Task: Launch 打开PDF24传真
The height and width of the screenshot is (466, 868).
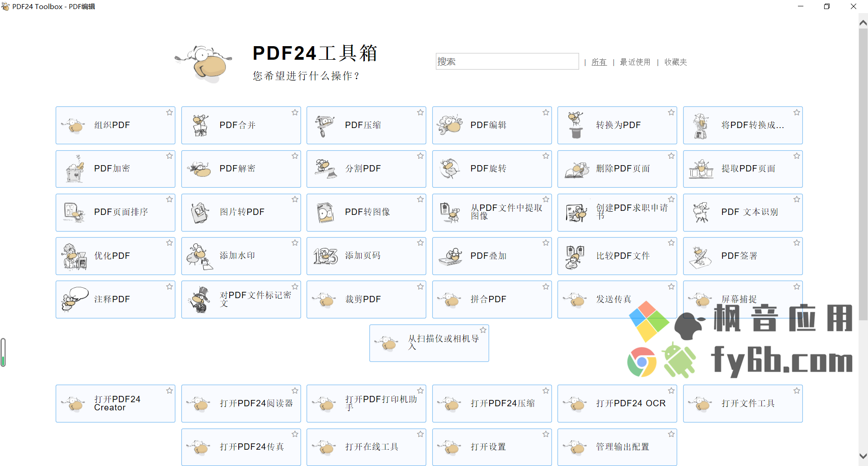Action: pyautogui.click(x=241, y=447)
